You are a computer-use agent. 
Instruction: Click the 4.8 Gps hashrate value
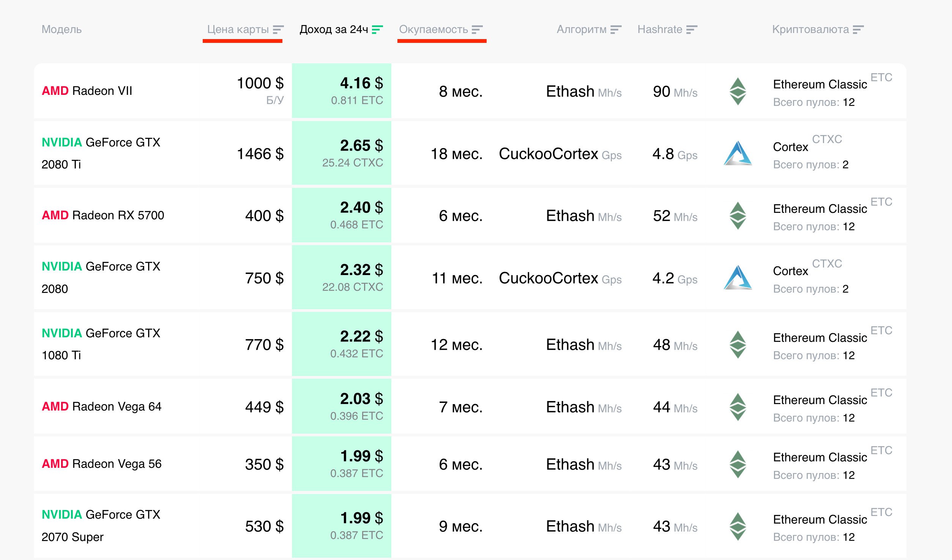coord(675,154)
